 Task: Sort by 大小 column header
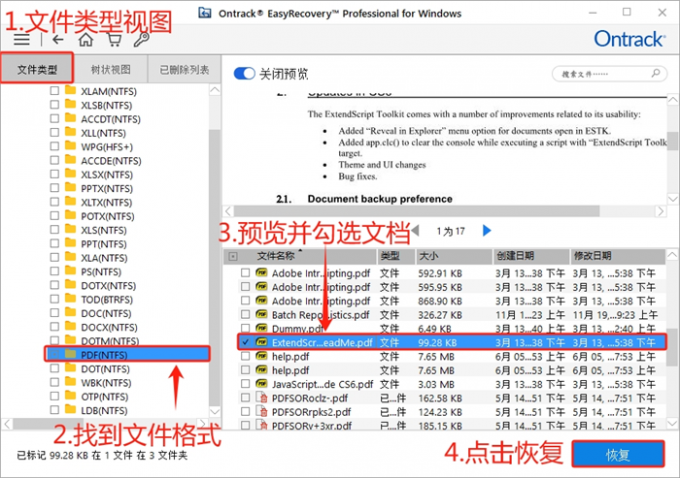tap(454, 256)
